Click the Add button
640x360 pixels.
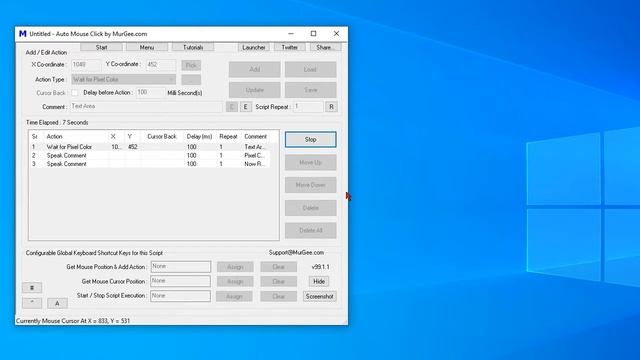click(x=254, y=69)
